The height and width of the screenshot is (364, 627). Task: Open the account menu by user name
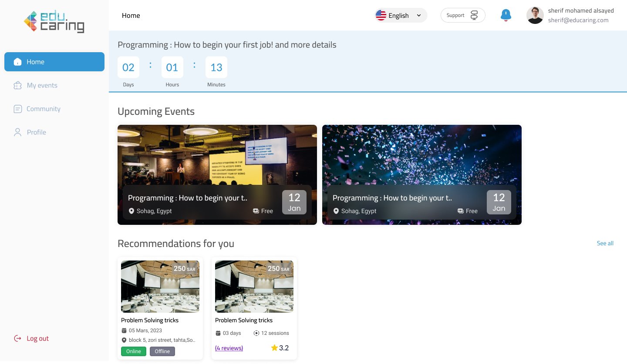580,11
